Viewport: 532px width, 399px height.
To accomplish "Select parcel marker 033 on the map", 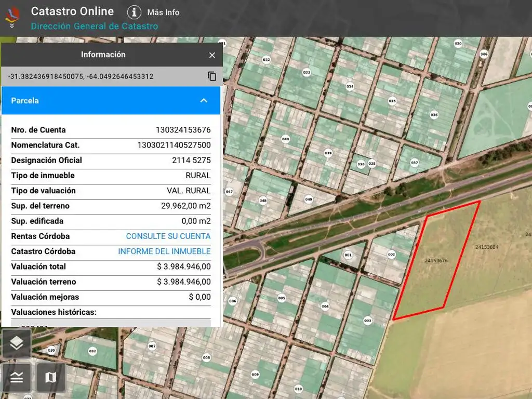I will pos(307,72).
